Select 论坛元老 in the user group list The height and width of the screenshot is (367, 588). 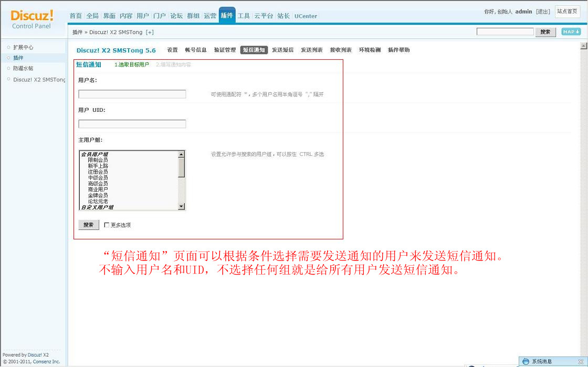(98, 201)
